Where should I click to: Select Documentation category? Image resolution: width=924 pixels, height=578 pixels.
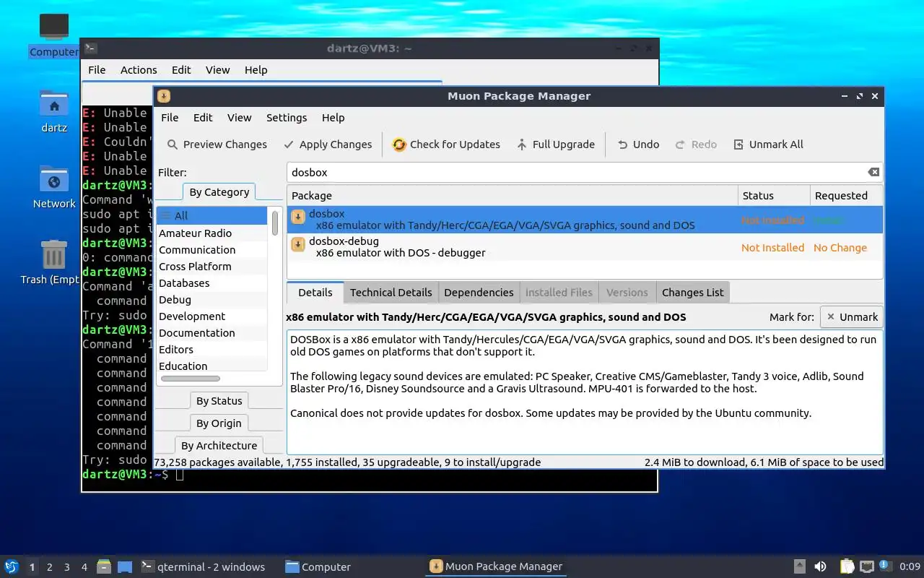pos(212,333)
